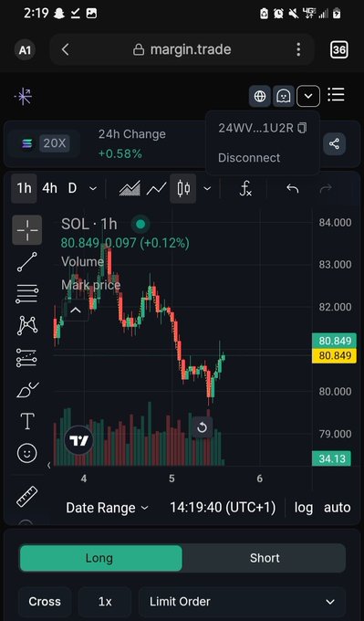364x621 pixels.
Task: Tap the A1 profile avatar
Action: [25, 50]
